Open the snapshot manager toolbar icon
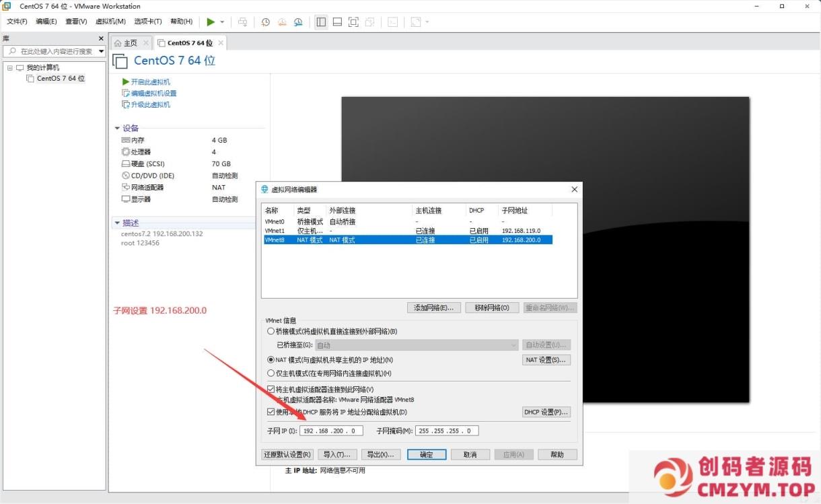 [x=298, y=22]
